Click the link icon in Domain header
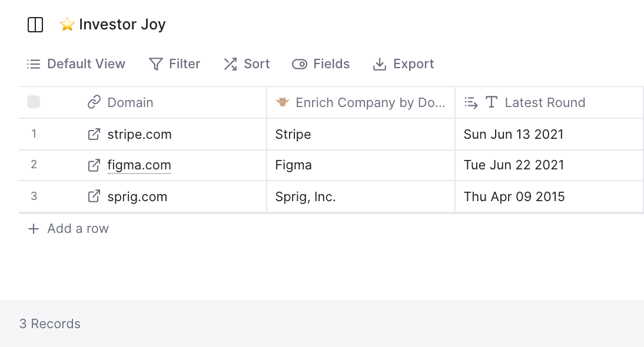The height and width of the screenshot is (347, 644). [x=94, y=102]
